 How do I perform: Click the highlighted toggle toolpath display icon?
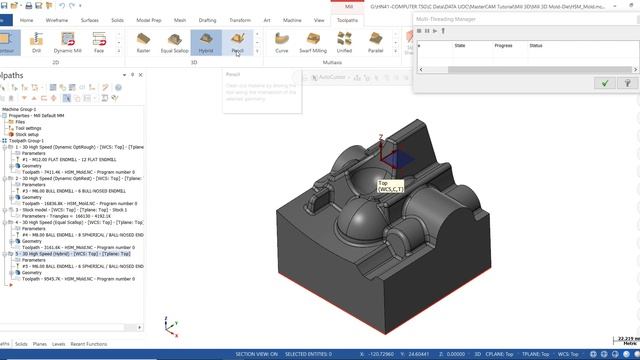pos(67,98)
